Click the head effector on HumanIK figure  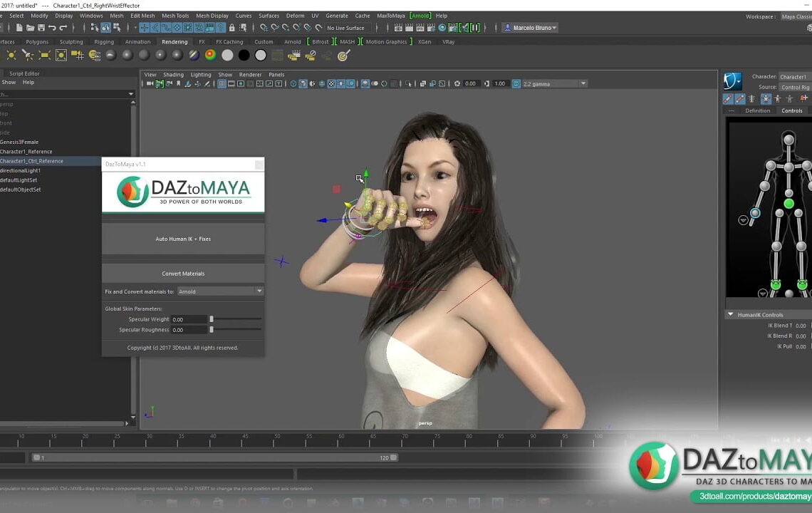(x=788, y=140)
